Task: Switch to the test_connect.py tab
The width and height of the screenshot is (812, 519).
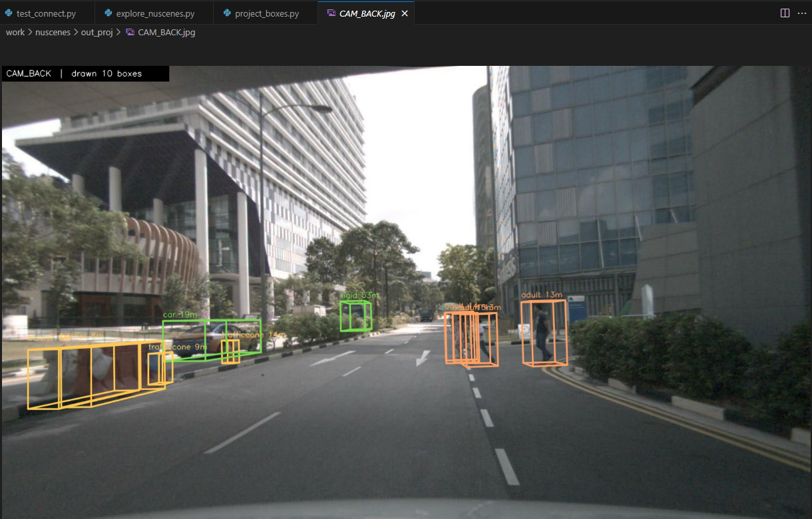Action: 47,13
